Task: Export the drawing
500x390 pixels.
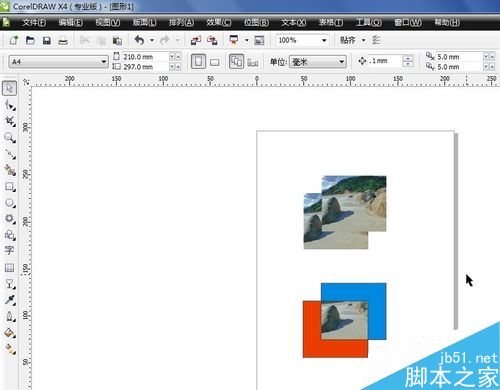Action: tap(212, 40)
